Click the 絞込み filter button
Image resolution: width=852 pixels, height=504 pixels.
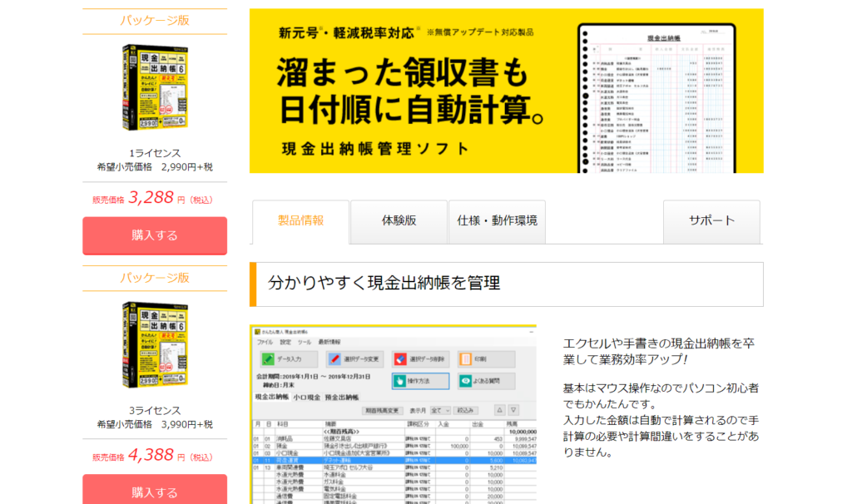point(466,411)
